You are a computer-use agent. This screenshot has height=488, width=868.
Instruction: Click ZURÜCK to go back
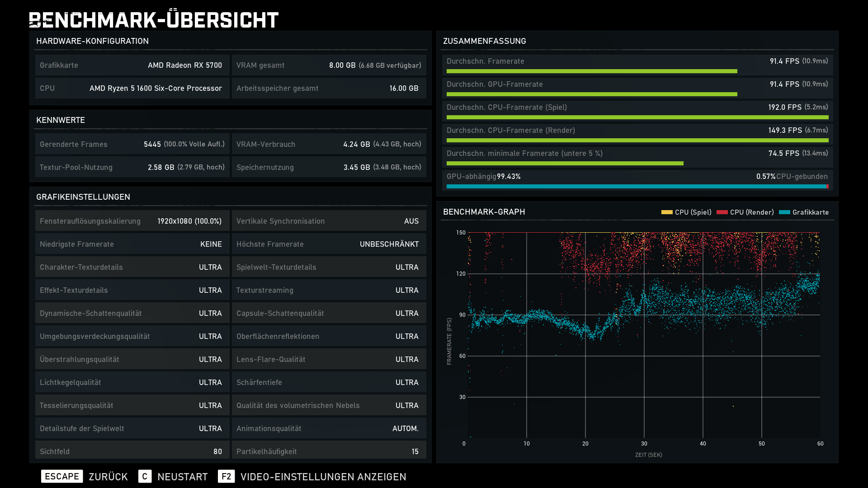coord(108,477)
